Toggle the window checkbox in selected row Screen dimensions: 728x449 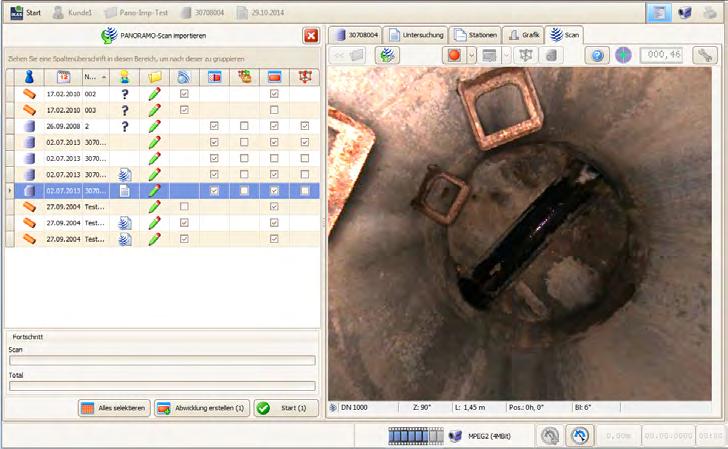coord(214,191)
